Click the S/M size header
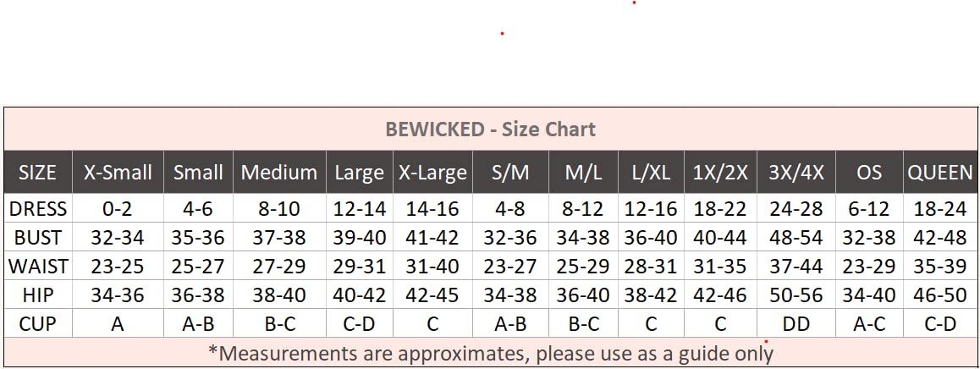 [510, 173]
